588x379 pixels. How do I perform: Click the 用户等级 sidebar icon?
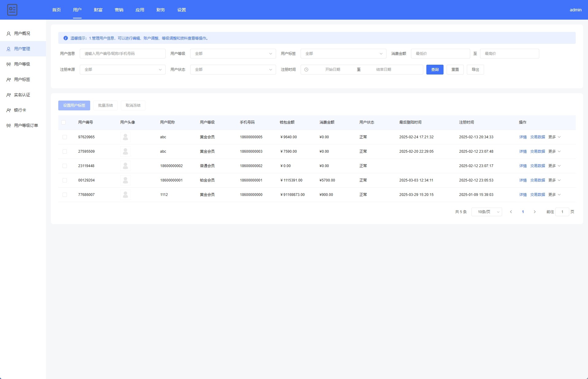[9, 64]
